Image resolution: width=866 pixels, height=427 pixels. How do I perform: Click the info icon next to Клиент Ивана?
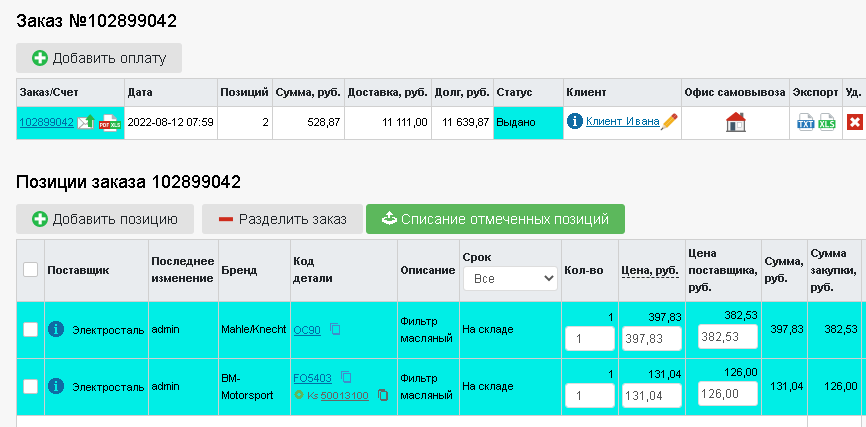574,121
